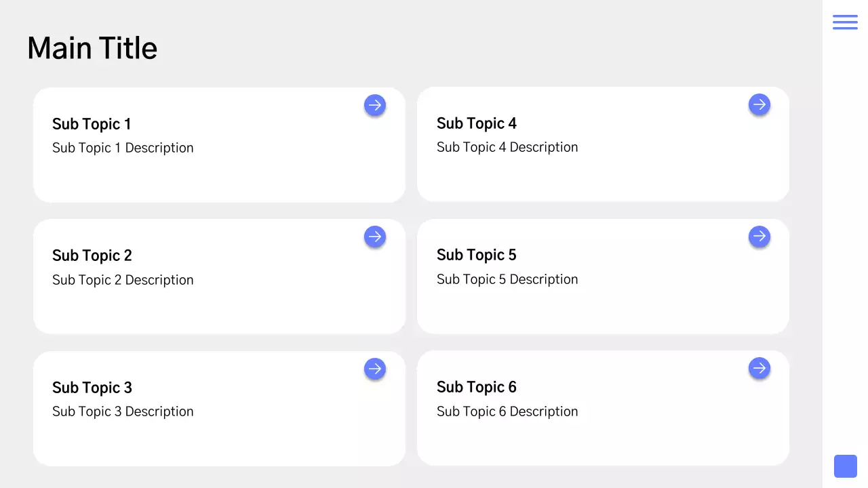Click the Sub Topic 2 heading
The image size is (868, 488).
click(x=92, y=256)
